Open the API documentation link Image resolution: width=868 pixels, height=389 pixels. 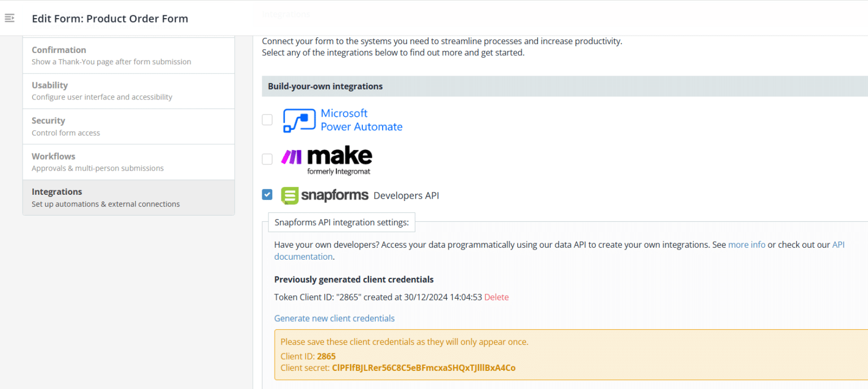click(303, 256)
